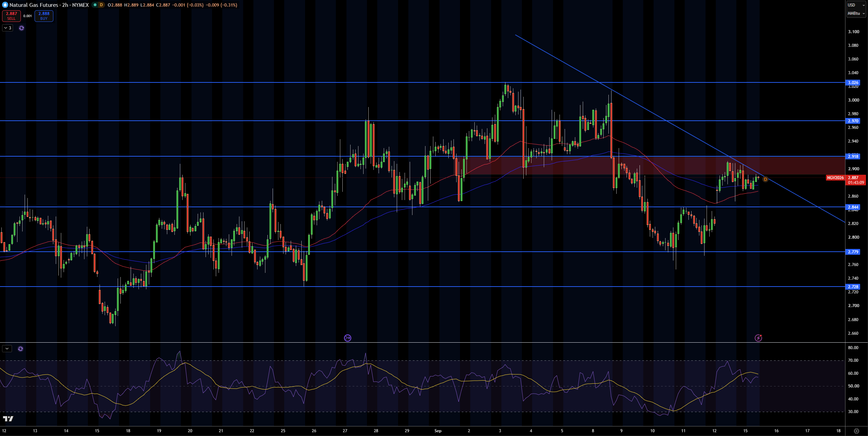The height and width of the screenshot is (436, 868).
Task: Open the time axis settings gear icon
Action: 856,431
